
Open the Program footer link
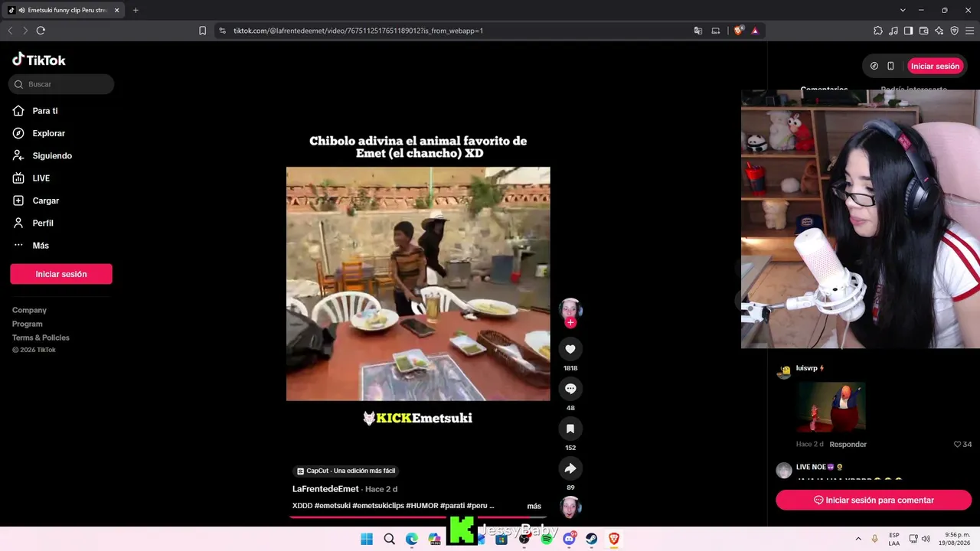(x=28, y=324)
